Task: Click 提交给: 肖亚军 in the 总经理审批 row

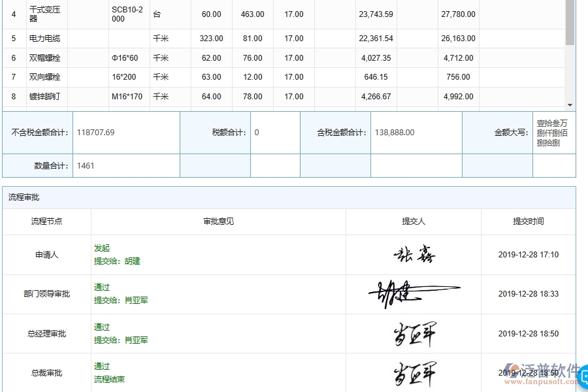Action: tap(122, 340)
